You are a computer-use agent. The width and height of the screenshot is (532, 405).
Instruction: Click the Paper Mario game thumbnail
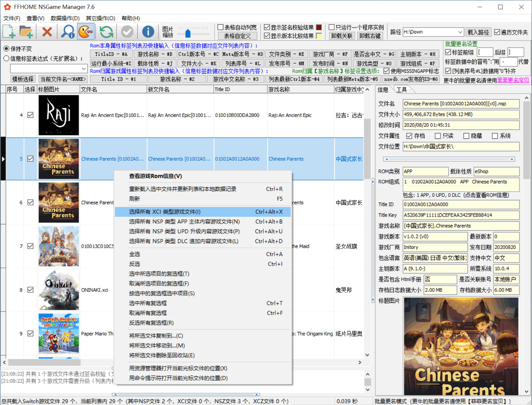[59, 333]
